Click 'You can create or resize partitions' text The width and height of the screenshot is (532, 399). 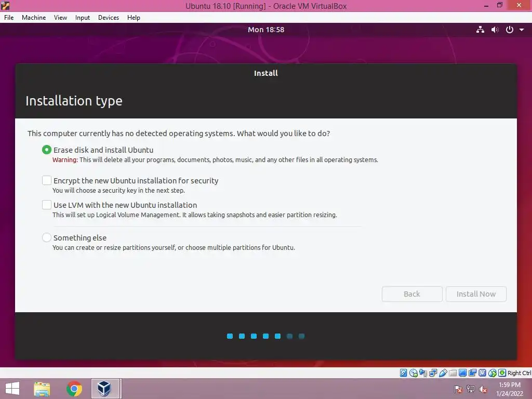(x=174, y=247)
